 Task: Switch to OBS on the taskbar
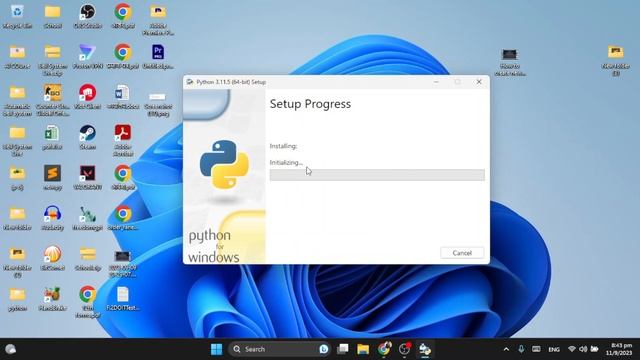click(x=404, y=349)
